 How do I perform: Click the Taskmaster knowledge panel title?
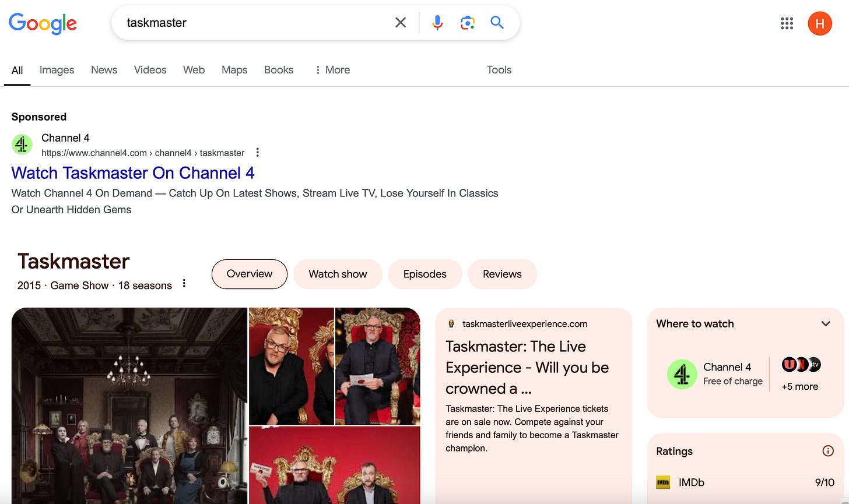73,262
